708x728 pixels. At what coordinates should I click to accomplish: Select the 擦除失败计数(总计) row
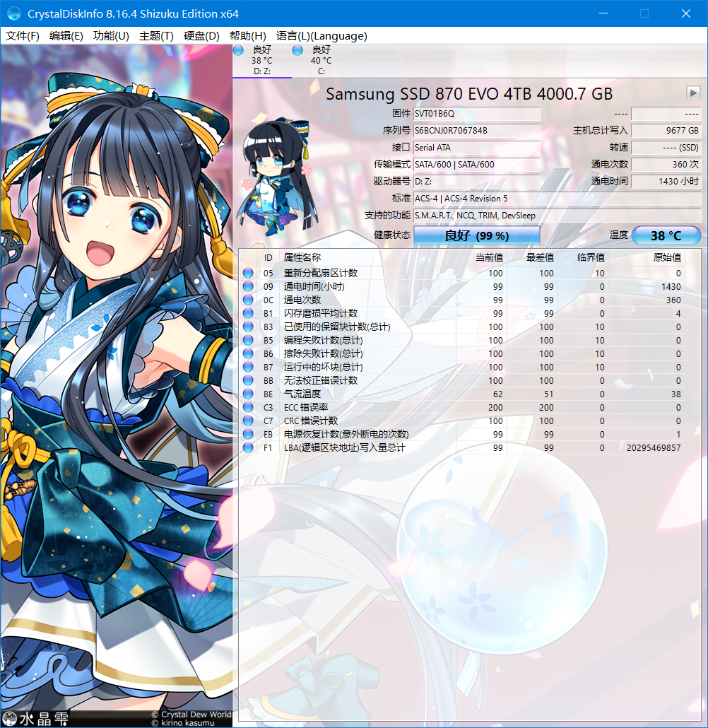pos(462,354)
